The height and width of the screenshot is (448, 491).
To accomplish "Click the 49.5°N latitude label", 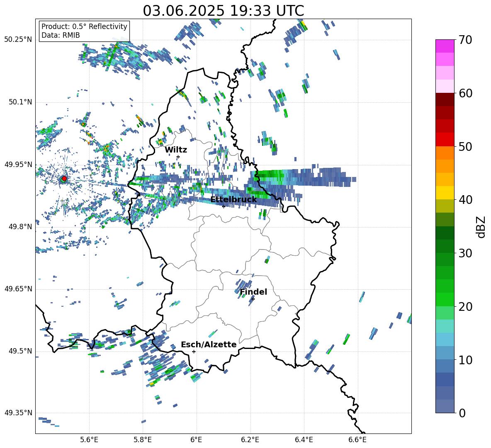I will pos(20,351).
